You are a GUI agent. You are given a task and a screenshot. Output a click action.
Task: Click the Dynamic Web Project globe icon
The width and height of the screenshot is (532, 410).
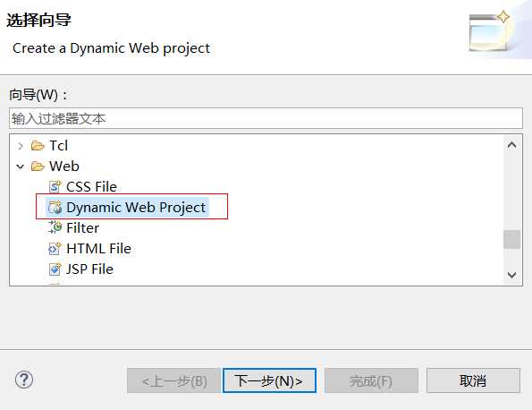[x=55, y=207]
